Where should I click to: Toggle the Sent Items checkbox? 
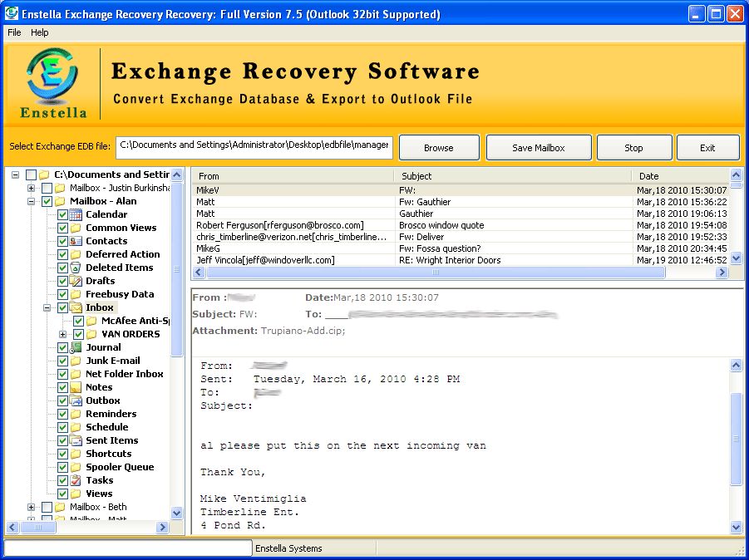coord(62,440)
